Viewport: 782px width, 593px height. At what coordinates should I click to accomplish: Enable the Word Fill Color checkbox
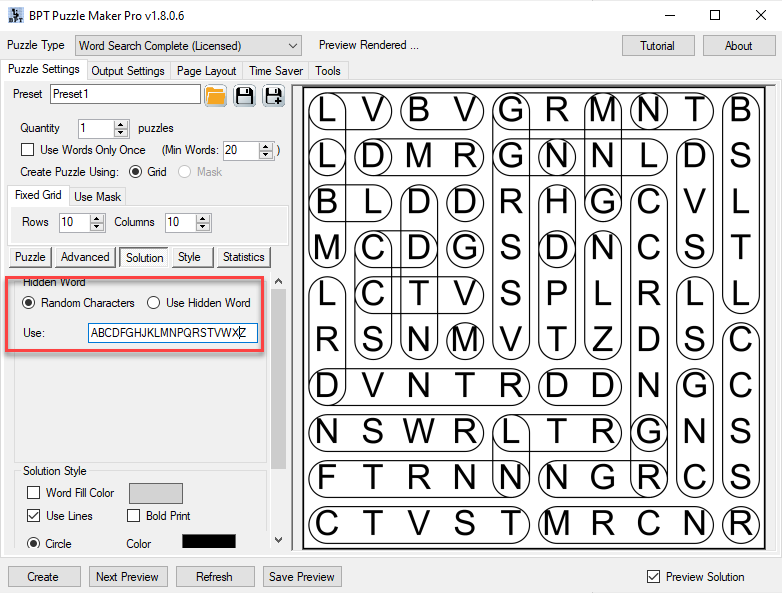point(34,493)
